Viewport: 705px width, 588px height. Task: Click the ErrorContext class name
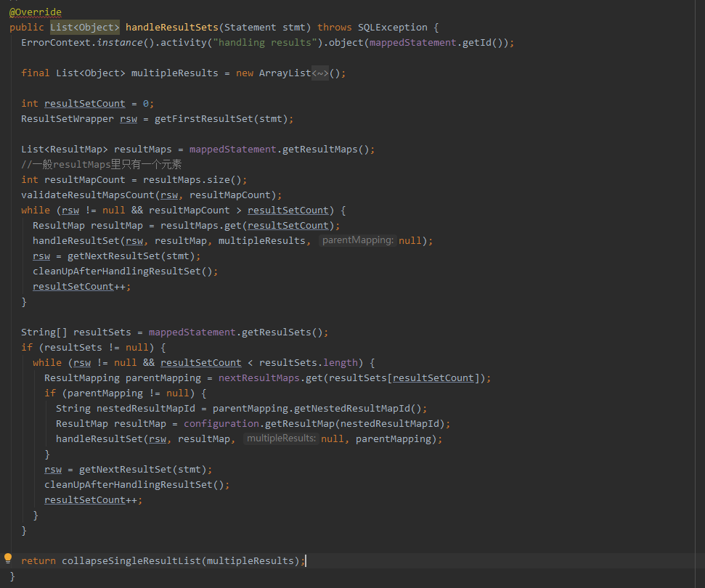(x=56, y=43)
